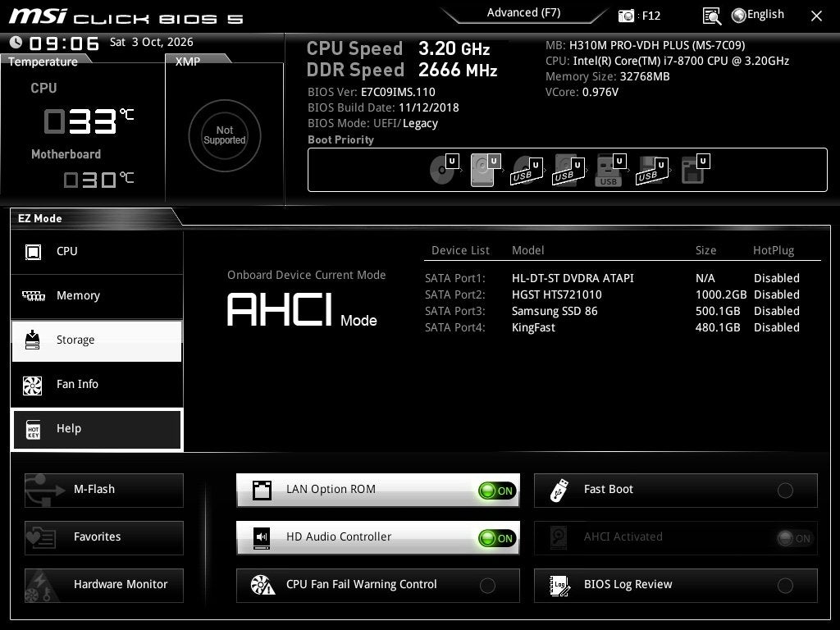This screenshot has height=630, width=840.
Task: Enable the BIOS Log Review option
Action: click(785, 586)
